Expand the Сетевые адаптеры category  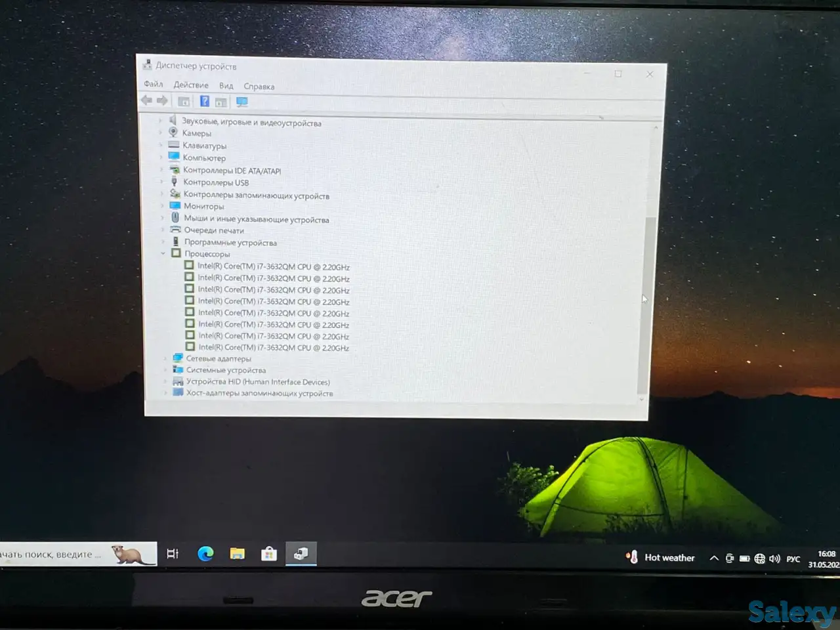coord(165,358)
